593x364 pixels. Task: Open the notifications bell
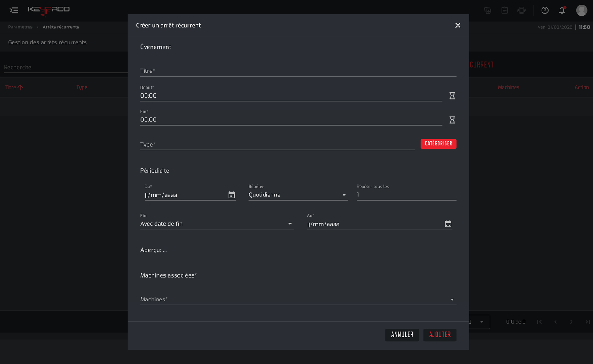562,10
